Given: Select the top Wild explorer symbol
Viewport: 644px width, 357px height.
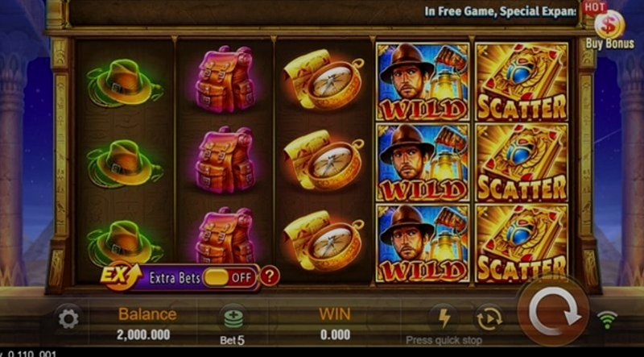Looking at the screenshot, I should pos(423,81).
